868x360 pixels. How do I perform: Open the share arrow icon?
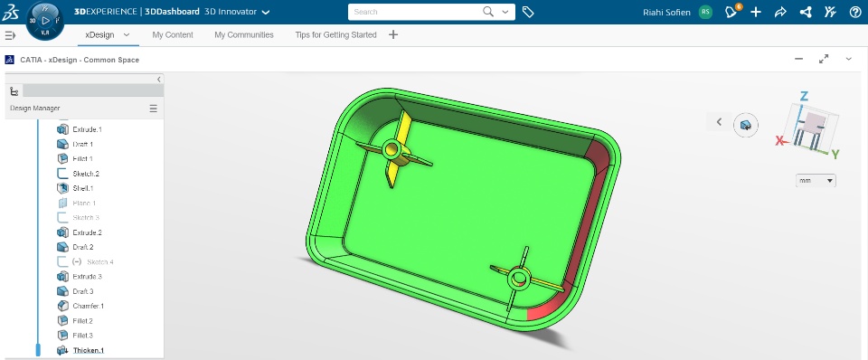pos(780,12)
